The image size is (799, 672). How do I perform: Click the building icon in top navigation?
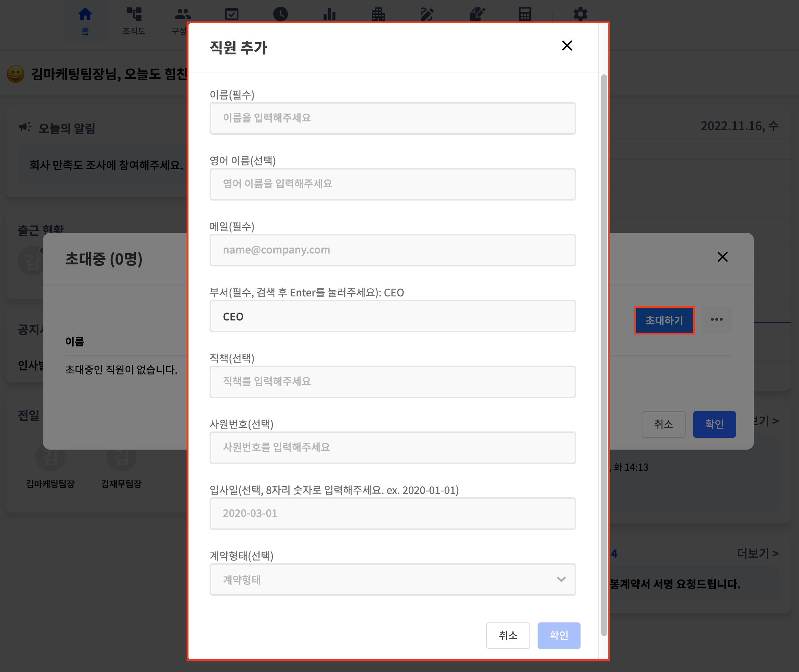point(378,14)
